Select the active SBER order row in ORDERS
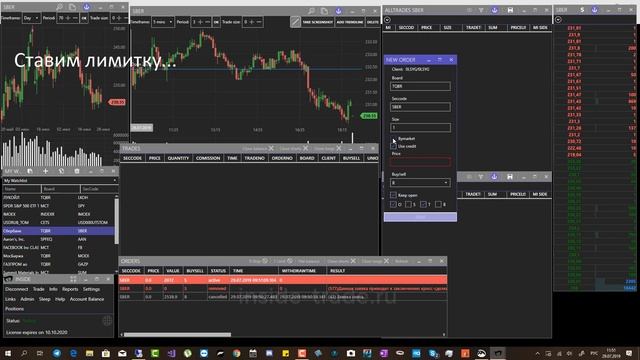 tap(283, 280)
